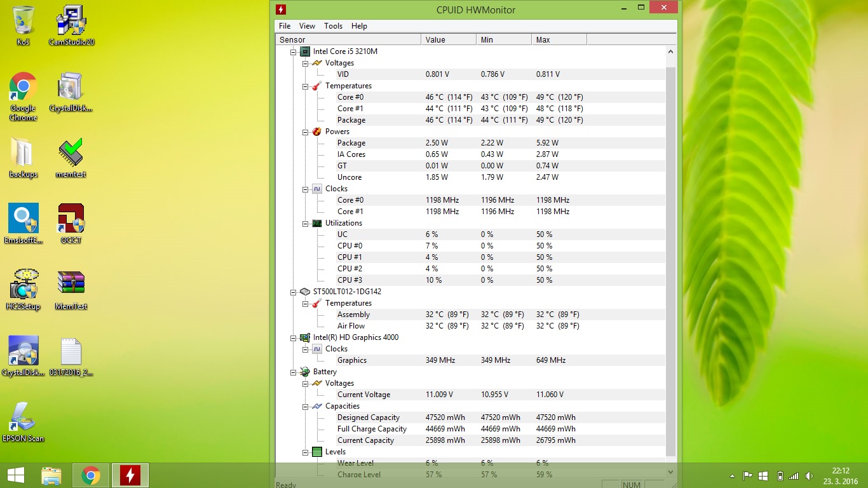Click the Value column header
The height and width of the screenshot is (488, 868).
coord(449,39)
